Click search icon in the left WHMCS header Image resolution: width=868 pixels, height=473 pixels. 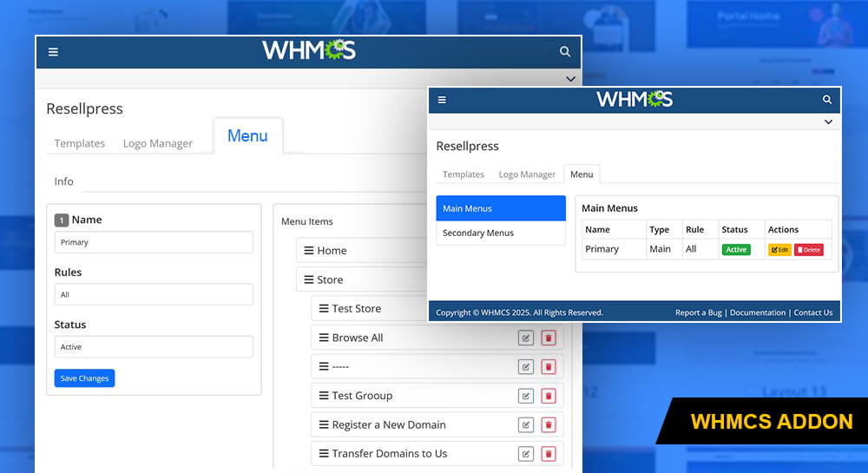(x=565, y=52)
